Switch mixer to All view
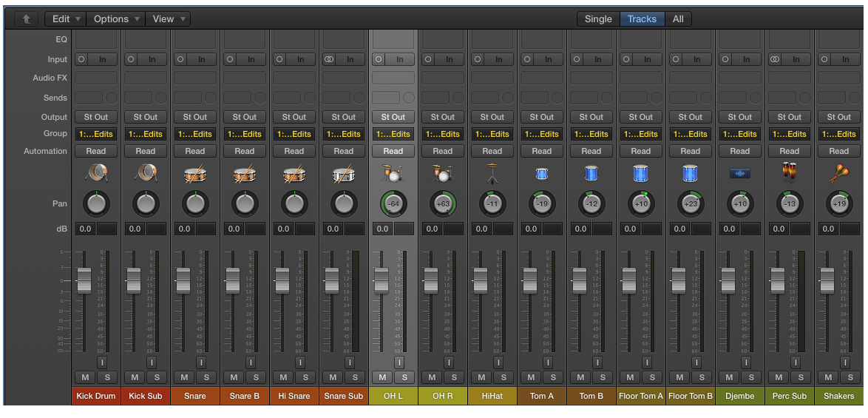 678,18
